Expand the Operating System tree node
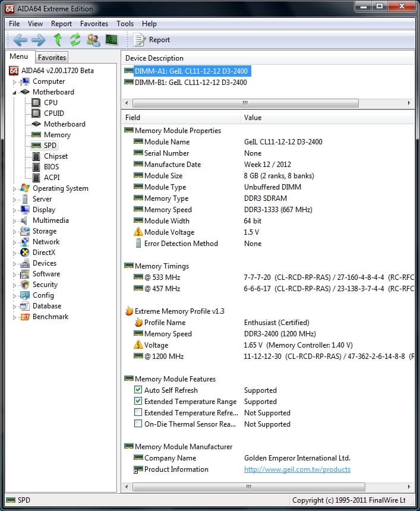The height and width of the screenshot is (511, 420). 14,189
